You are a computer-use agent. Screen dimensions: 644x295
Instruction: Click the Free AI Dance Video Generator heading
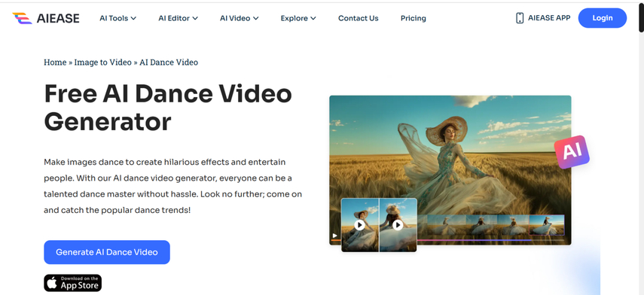(168, 108)
